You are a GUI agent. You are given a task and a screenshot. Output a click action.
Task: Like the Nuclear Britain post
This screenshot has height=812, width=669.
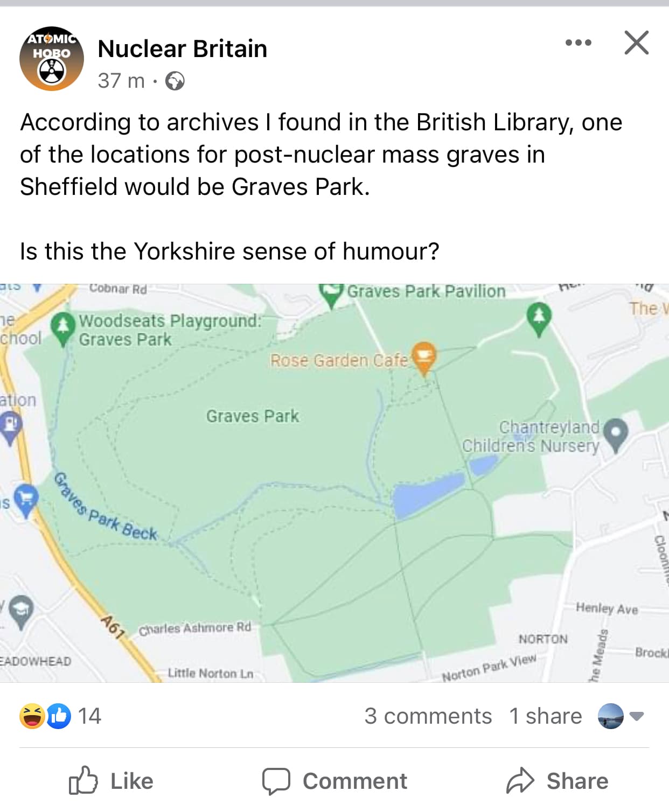111,781
